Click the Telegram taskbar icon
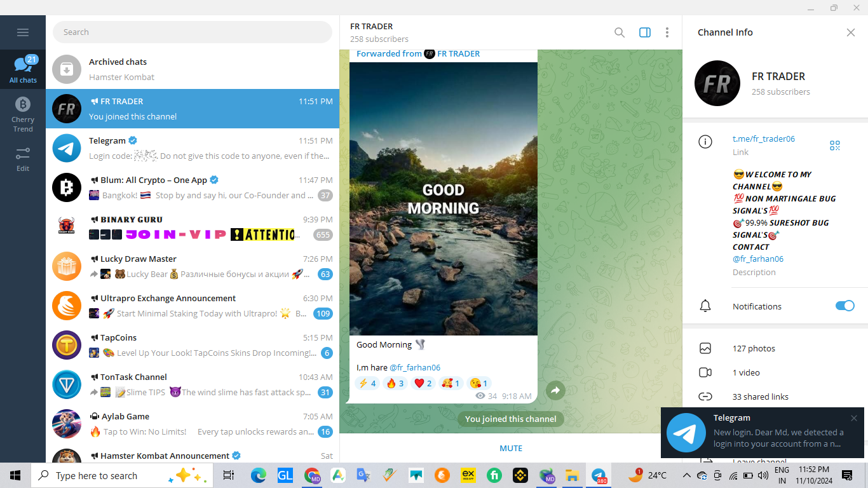 click(599, 475)
